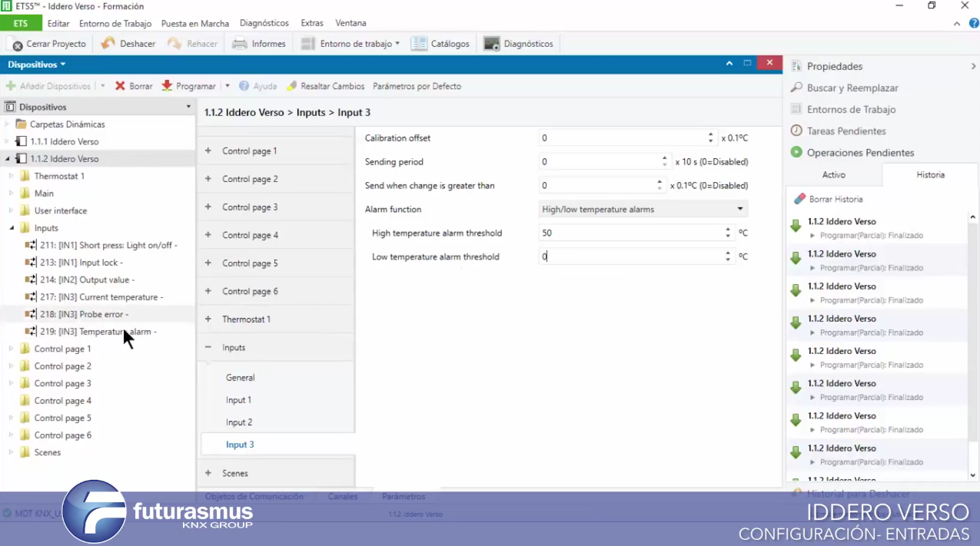Increase High temperature alarm threshold stepper
This screenshot has width=980, height=546.
[x=728, y=230]
